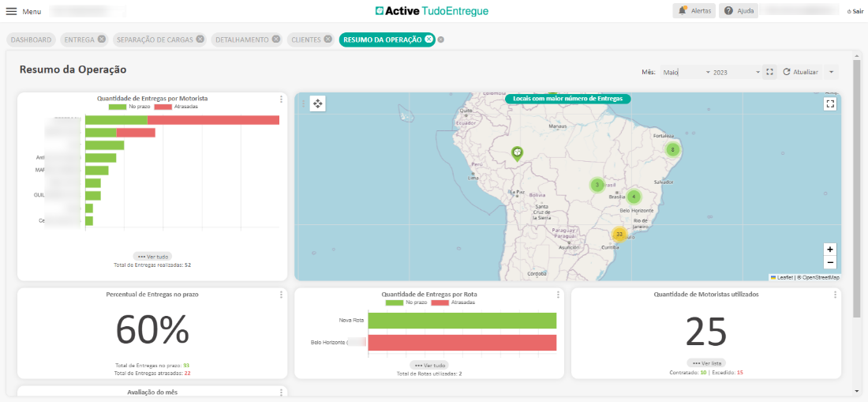Click the cluster marker showing 8
868x402 pixels.
pyautogui.click(x=672, y=149)
